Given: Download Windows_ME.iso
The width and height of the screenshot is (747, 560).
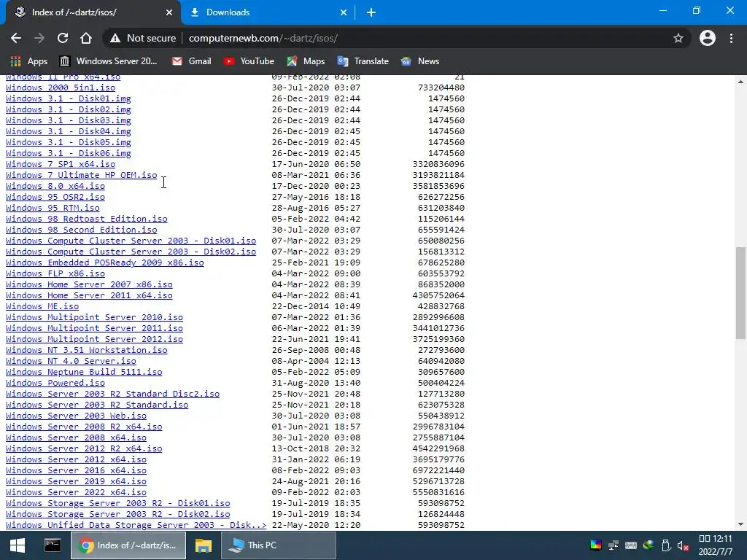Looking at the screenshot, I should (42, 307).
